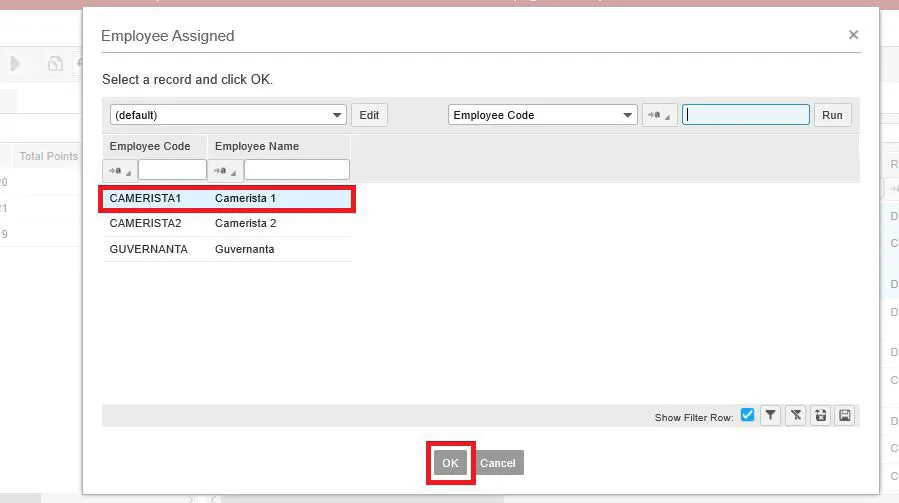
Task: Select the CAMERISTA2 code cell
Action: tap(145, 223)
